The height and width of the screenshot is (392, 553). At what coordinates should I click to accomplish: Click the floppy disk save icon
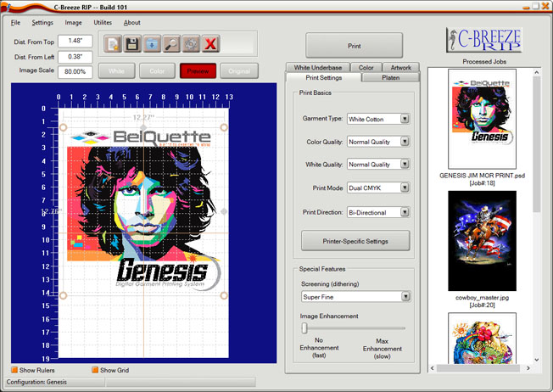pos(132,44)
